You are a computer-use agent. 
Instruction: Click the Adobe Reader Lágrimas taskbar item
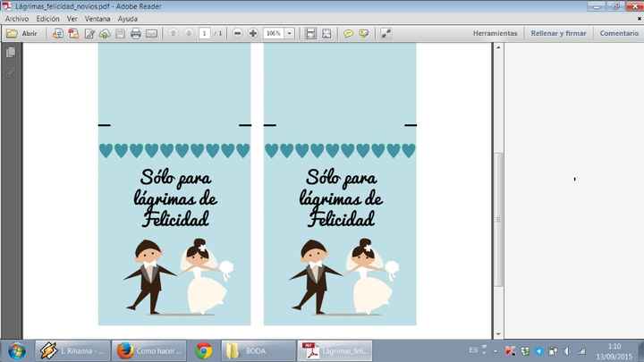(x=335, y=351)
